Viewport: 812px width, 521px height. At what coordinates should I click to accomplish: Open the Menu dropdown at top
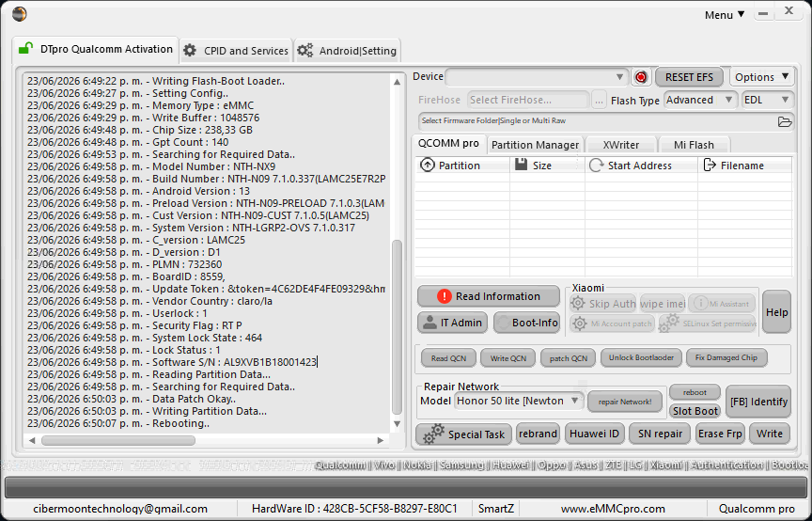(724, 15)
